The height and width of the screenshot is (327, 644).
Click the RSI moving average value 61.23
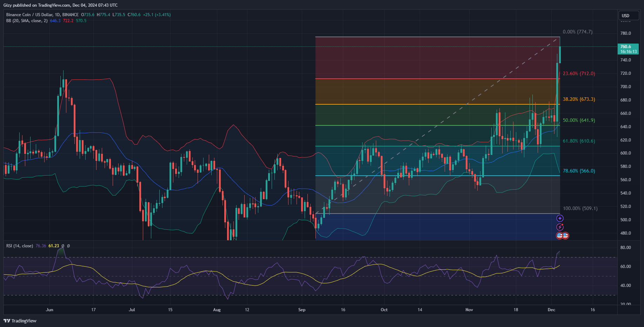pyautogui.click(x=54, y=246)
